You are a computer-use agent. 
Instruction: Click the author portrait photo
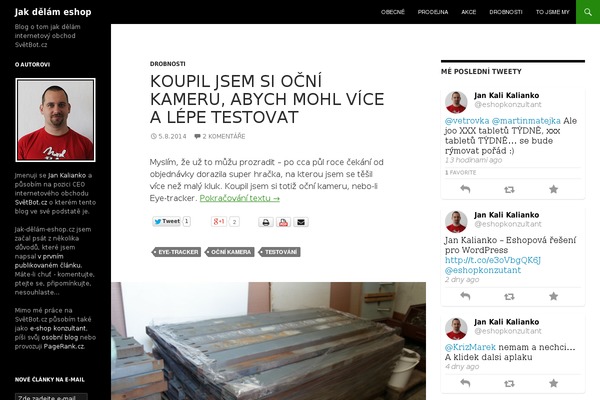click(x=55, y=120)
